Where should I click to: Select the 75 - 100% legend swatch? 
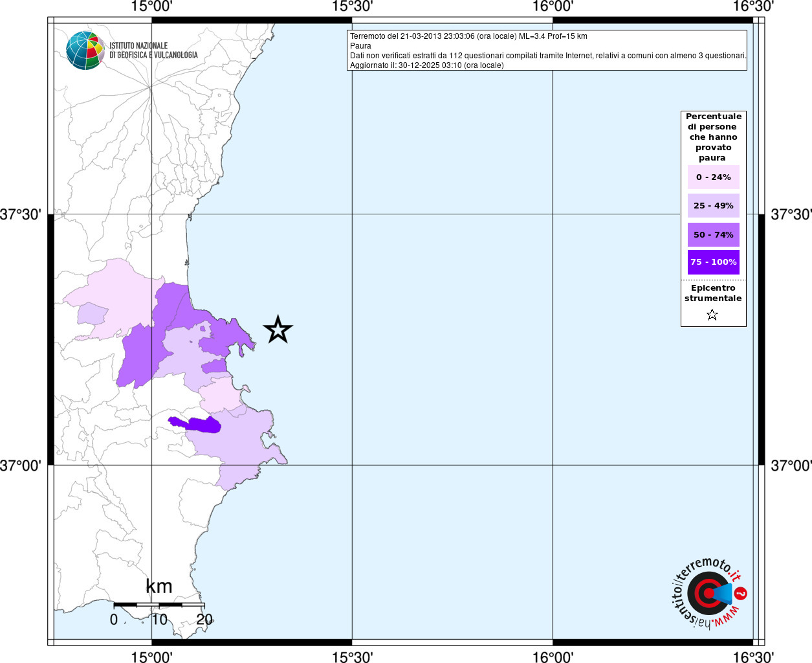713,262
